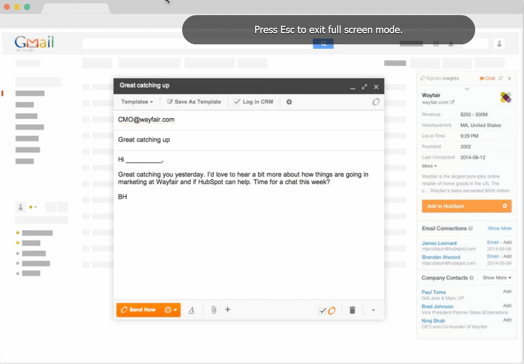The width and height of the screenshot is (524, 364).
Task: Expand compose window to full screen
Action: [x=364, y=87]
